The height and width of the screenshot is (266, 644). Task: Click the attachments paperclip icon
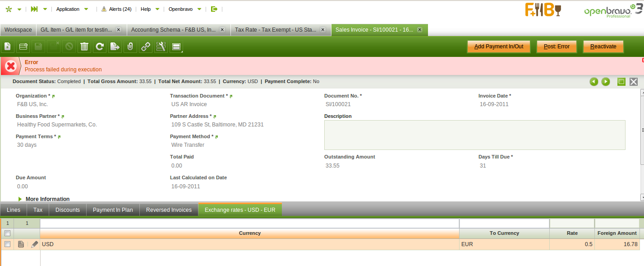coord(130,47)
